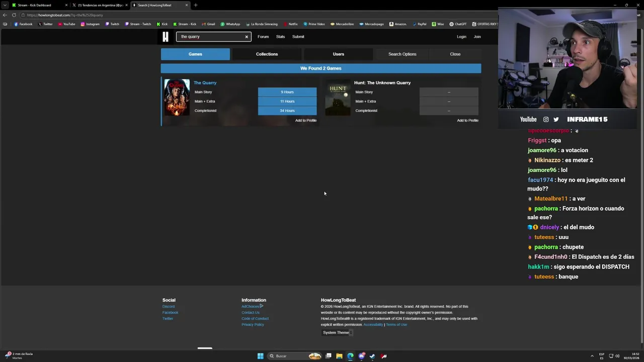Image resolution: width=644 pixels, height=362 pixels.
Task: Clear the search with the X icon
Action: coord(247,37)
